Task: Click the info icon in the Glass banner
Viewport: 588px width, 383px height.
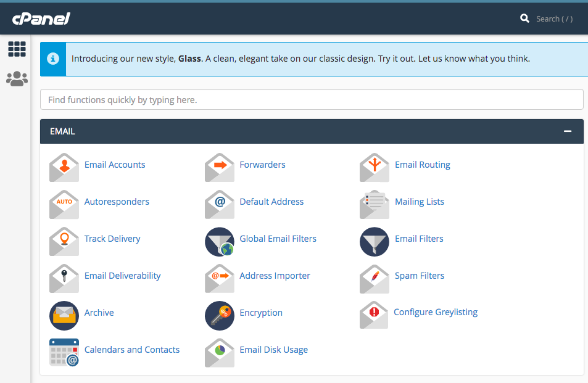Action: coord(53,59)
